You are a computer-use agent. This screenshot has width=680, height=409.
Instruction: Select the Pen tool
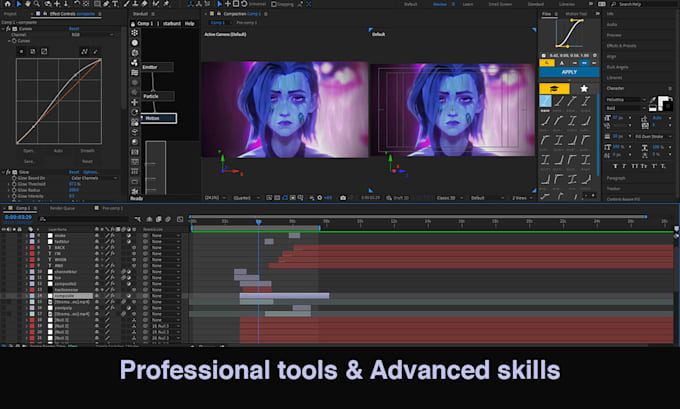click(x=106, y=4)
